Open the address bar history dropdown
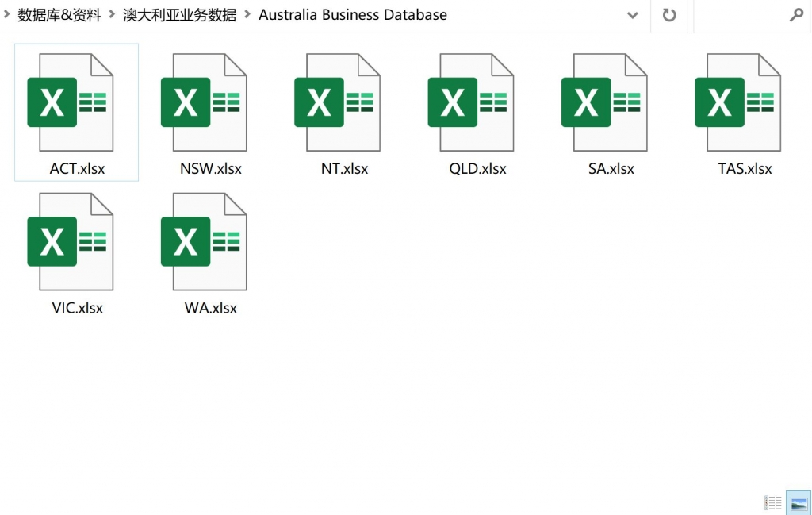 click(x=632, y=15)
